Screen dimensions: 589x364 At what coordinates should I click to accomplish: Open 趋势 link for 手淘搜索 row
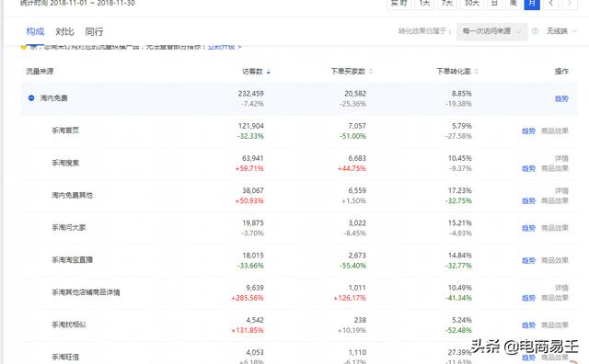(x=528, y=168)
